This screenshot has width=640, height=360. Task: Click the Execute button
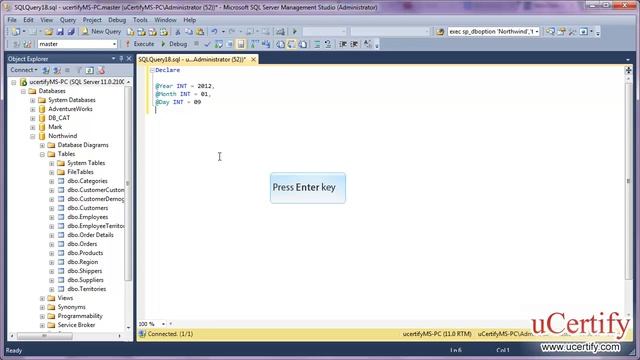point(140,44)
